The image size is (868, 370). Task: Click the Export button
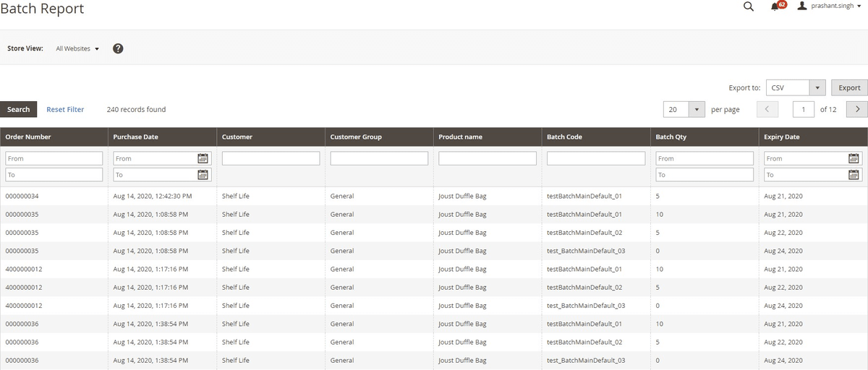pyautogui.click(x=849, y=87)
